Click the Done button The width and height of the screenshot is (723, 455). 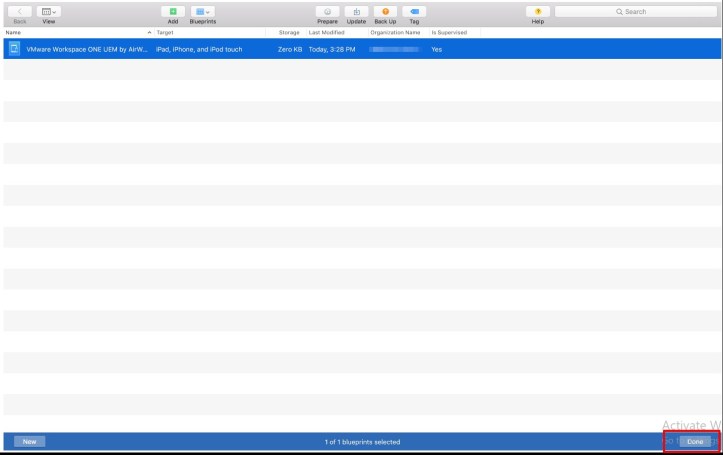tap(695, 441)
